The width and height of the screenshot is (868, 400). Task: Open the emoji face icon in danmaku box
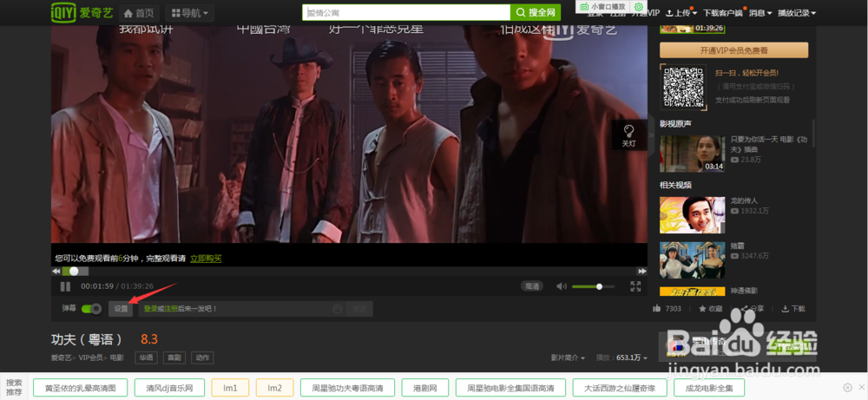(x=337, y=309)
